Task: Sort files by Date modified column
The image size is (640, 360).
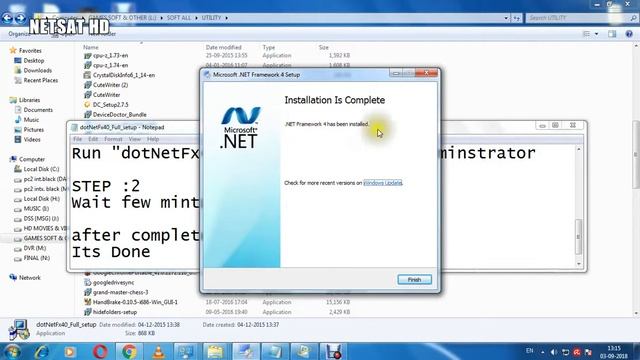Action: [x=223, y=47]
